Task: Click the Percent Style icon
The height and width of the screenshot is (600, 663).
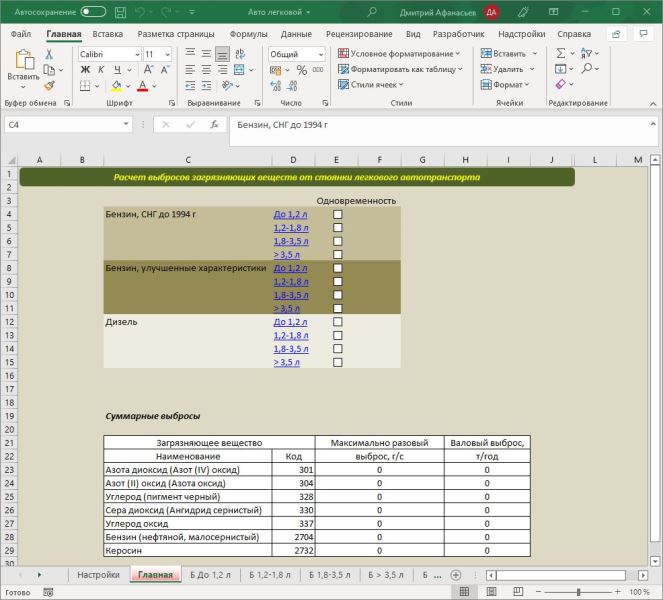Action: coord(301,70)
